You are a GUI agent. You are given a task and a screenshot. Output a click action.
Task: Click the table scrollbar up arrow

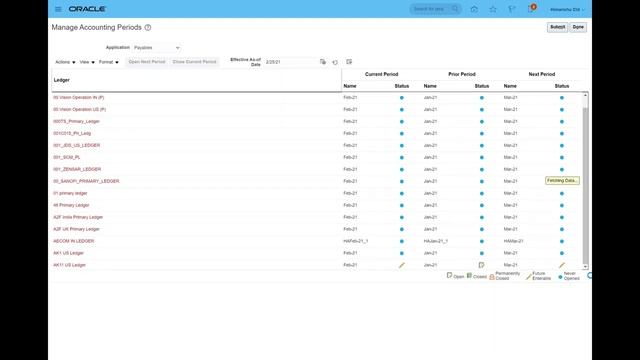click(585, 96)
